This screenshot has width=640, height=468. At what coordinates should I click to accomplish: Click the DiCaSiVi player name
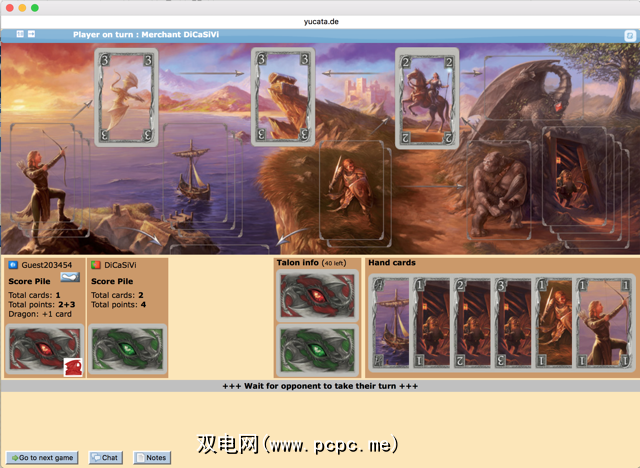coord(120,265)
